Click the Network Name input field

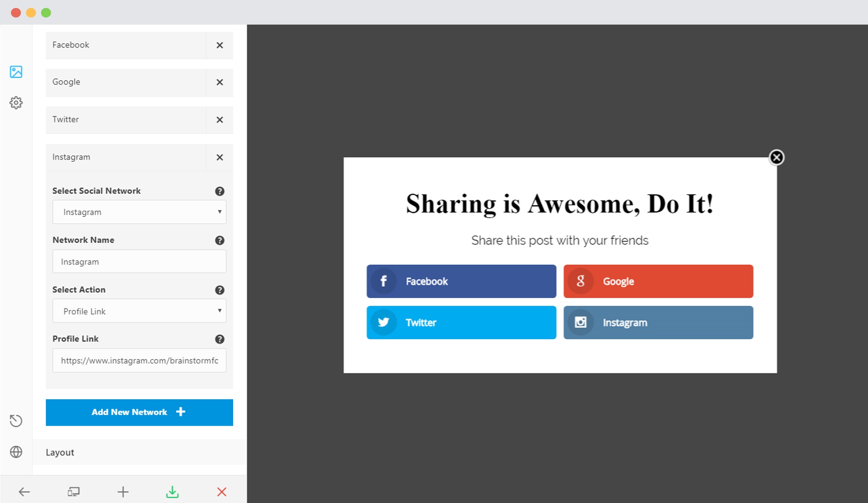pyautogui.click(x=139, y=262)
